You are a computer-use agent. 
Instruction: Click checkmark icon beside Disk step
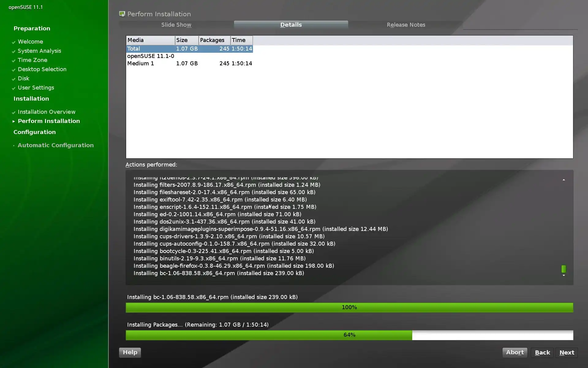[x=13, y=79]
